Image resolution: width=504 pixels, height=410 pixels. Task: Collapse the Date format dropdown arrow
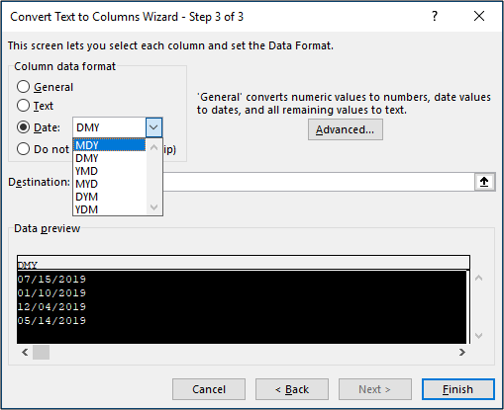[154, 127]
